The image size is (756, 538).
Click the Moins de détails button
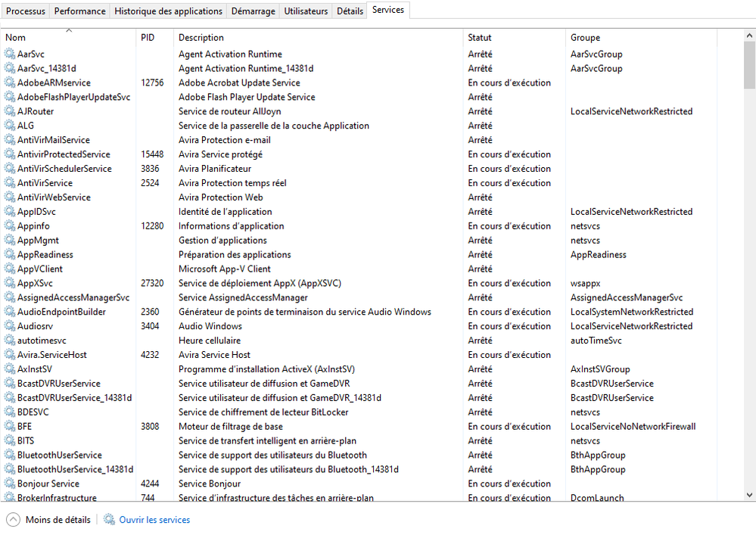(x=58, y=520)
